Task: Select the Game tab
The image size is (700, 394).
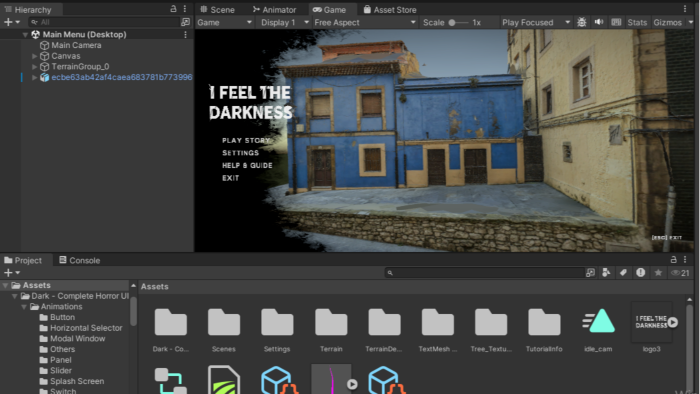Action: 329,9
